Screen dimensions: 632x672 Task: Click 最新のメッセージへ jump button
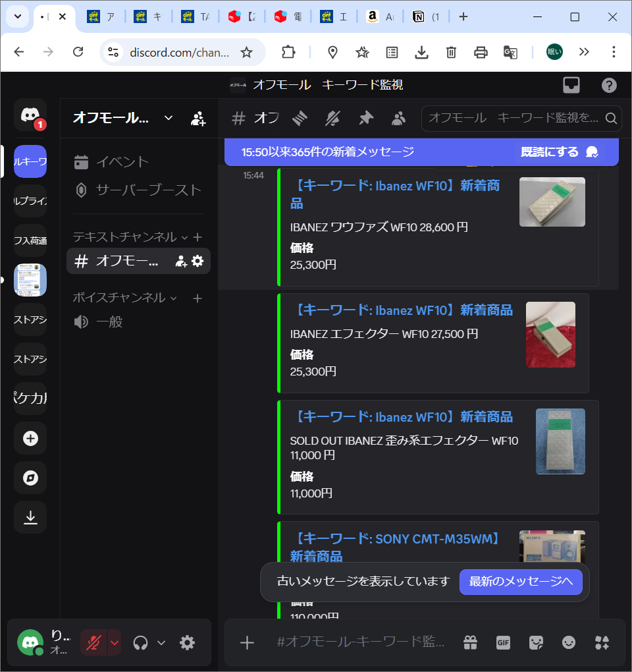pyautogui.click(x=521, y=582)
